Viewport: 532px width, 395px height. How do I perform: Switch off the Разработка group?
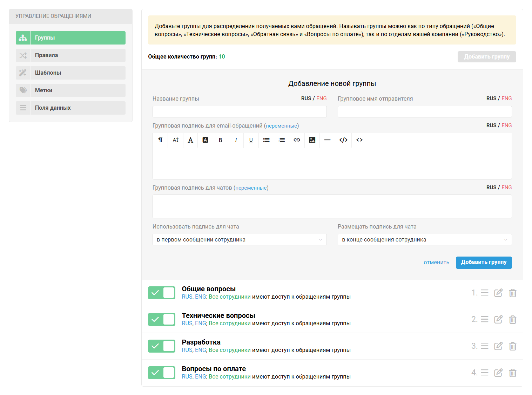(x=161, y=346)
